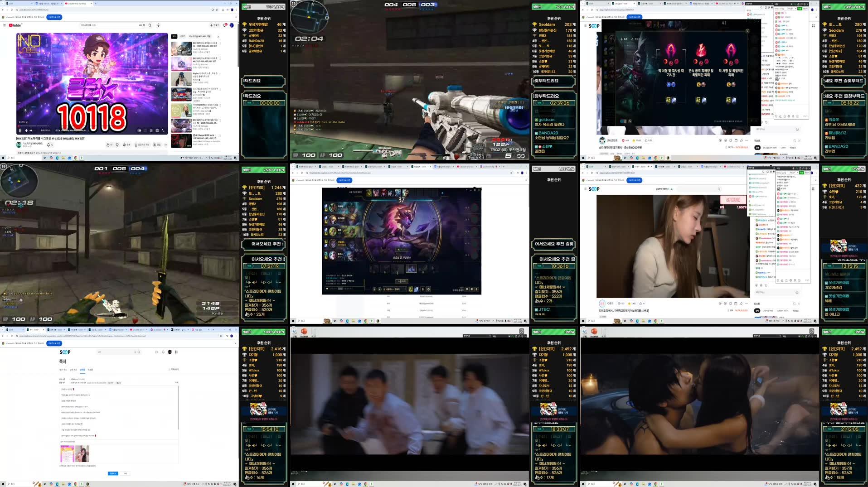The image size is (868, 487).
Task: Open YouTube notifications bell
Action: pos(225,25)
